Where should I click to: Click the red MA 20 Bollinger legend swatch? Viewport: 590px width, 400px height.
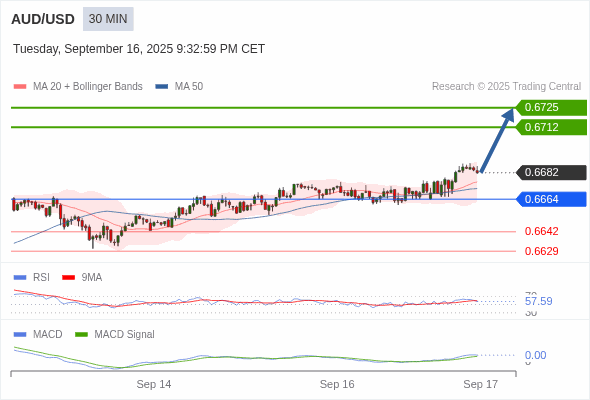click(20, 87)
